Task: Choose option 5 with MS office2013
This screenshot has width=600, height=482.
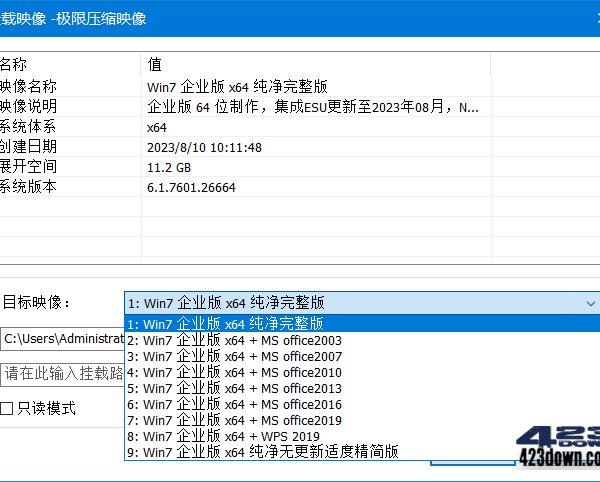Action: 234,388
